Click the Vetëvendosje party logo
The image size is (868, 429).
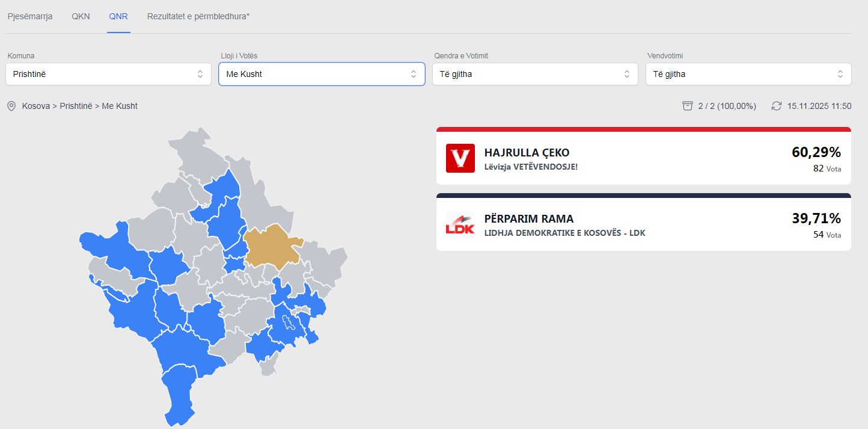(460, 158)
